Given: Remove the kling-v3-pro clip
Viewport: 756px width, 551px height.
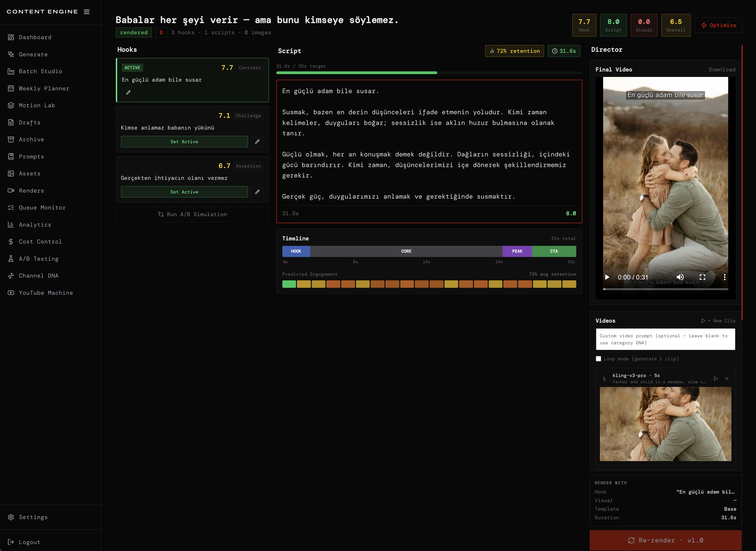Looking at the screenshot, I should [x=727, y=379].
